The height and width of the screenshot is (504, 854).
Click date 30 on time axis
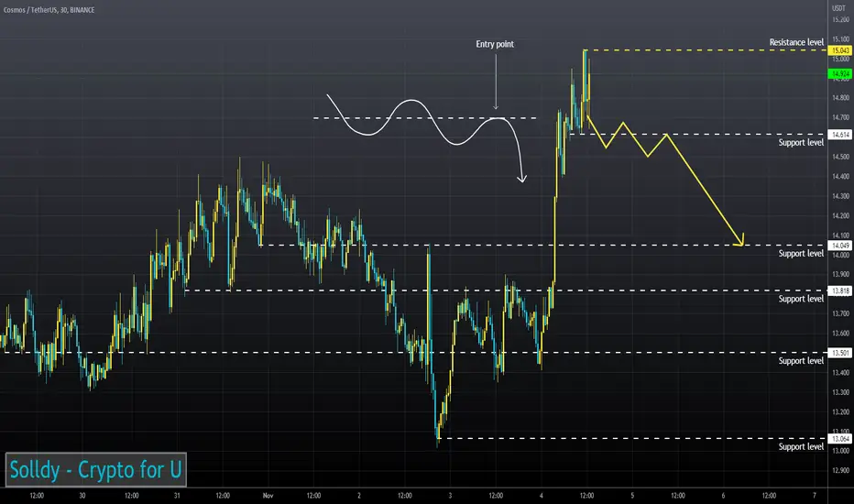[x=82, y=495]
